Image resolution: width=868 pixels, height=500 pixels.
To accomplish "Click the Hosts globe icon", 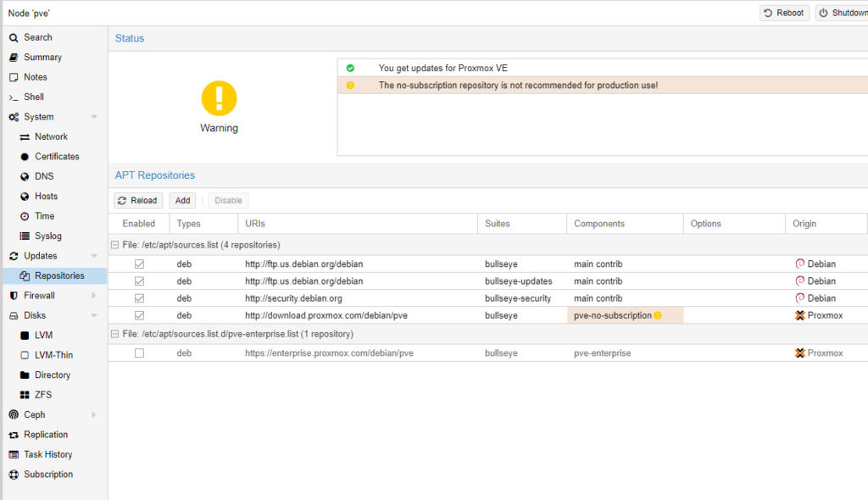I will click(x=25, y=197).
